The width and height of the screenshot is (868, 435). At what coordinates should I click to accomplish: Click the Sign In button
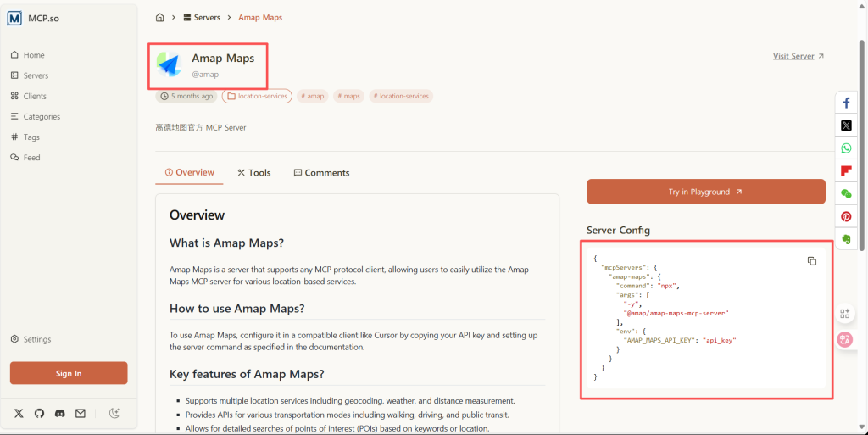(69, 373)
